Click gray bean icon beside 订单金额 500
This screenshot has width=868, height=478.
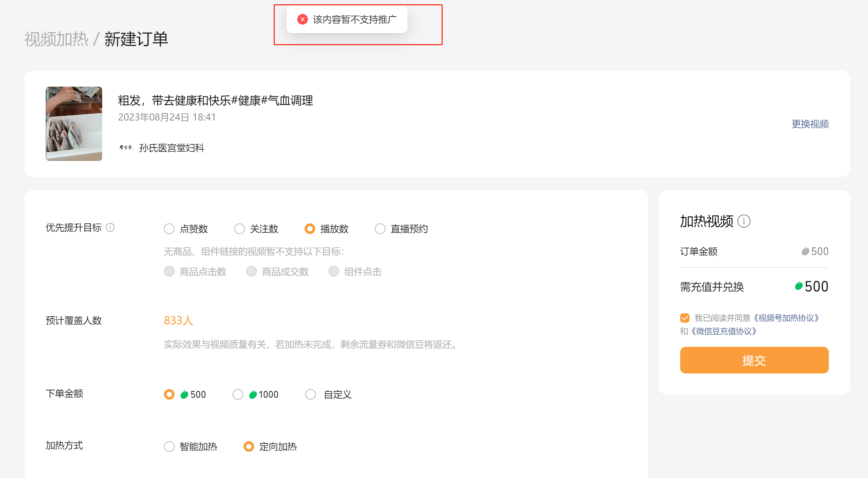805,251
